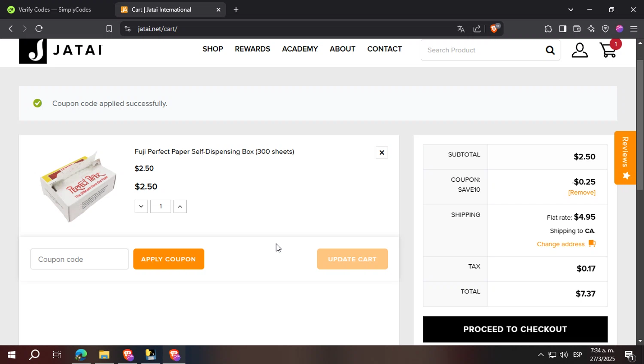Open the browser profile icon
This screenshot has height=364, width=644.
pos(620,29)
